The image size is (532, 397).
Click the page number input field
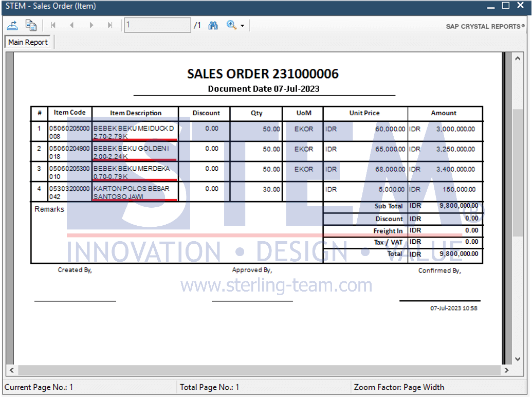coord(157,25)
